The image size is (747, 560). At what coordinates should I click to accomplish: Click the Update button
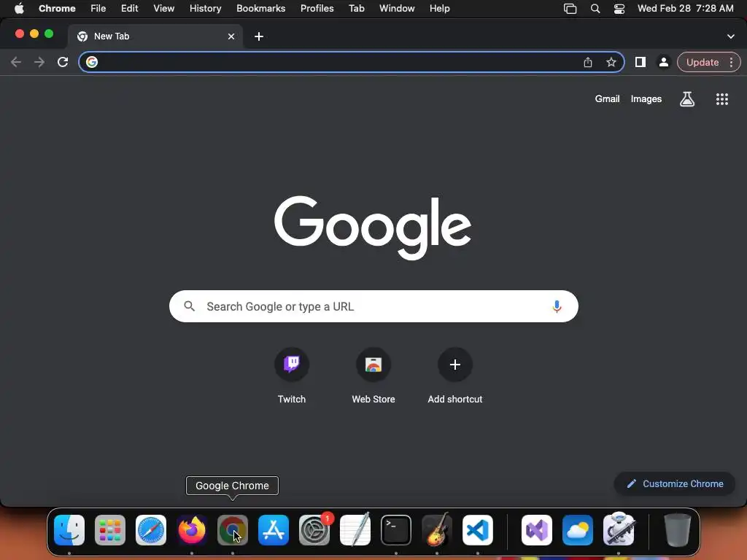tap(703, 62)
